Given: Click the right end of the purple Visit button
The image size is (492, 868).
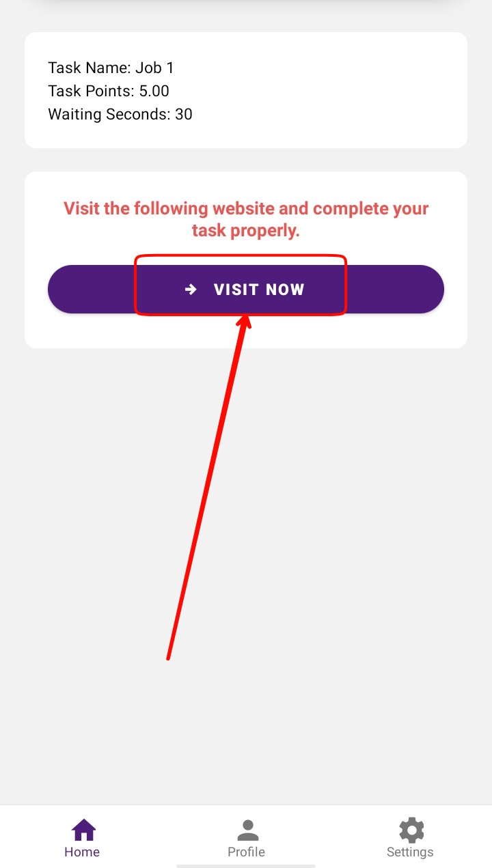Looking at the screenshot, I should [x=396, y=290].
